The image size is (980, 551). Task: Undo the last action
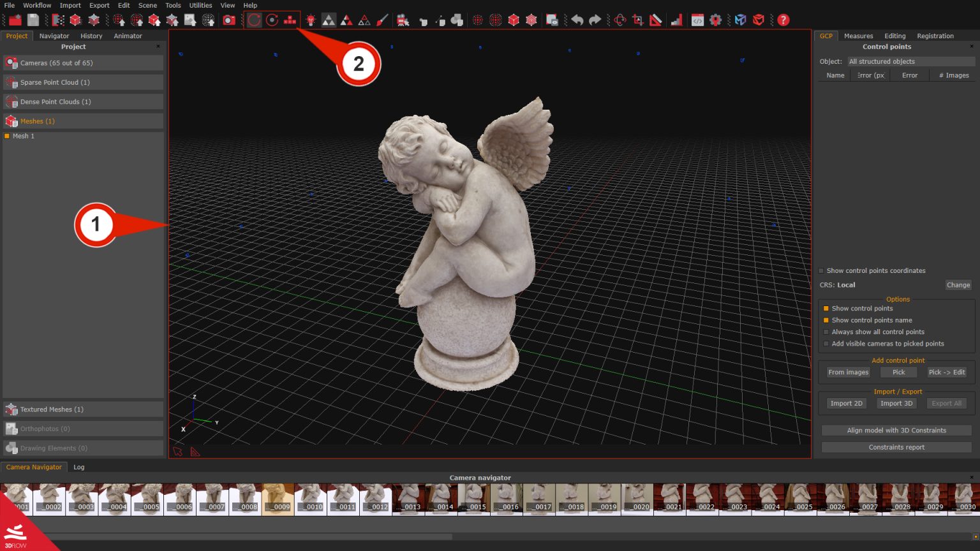577,20
